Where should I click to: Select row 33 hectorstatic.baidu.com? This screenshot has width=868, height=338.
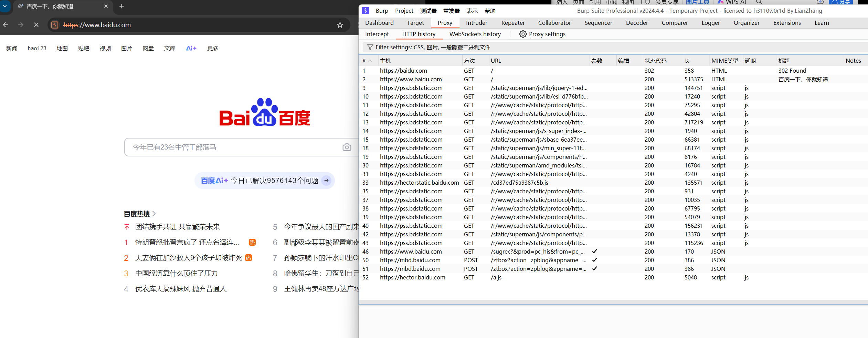pos(613,183)
